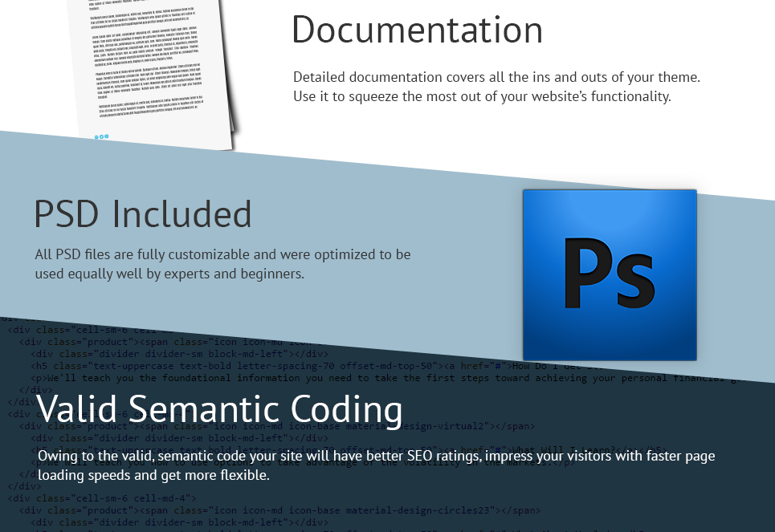
Task: Select the "Documentation" heading
Action: (418, 30)
